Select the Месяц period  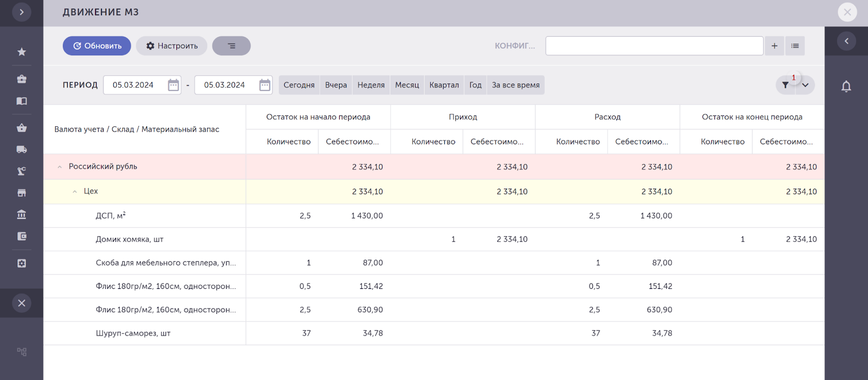[x=407, y=85]
